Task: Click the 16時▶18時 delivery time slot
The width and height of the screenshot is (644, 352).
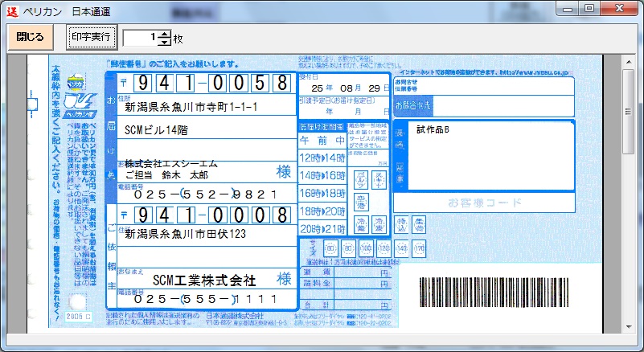Action: coord(322,194)
